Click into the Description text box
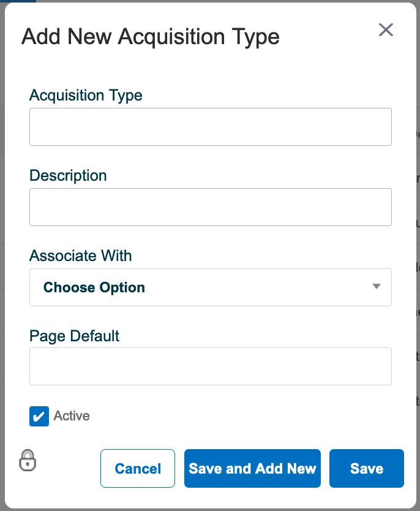The width and height of the screenshot is (420, 511). coord(211,207)
